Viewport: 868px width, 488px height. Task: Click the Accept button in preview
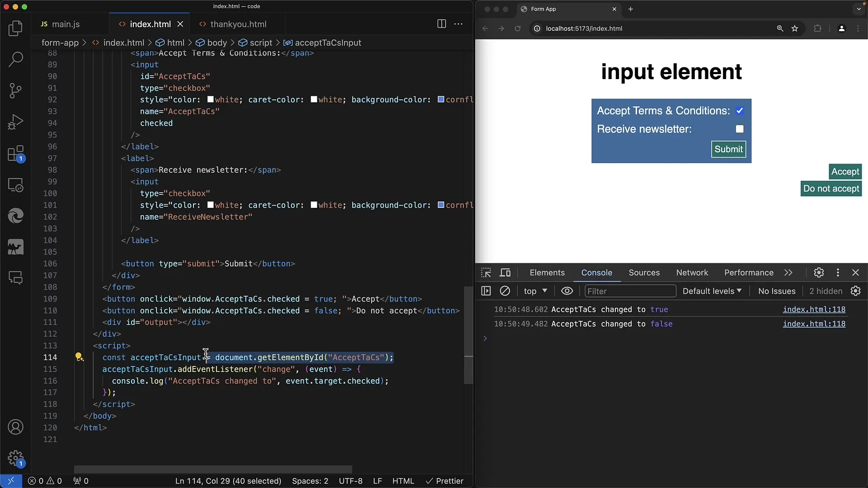pyautogui.click(x=845, y=172)
